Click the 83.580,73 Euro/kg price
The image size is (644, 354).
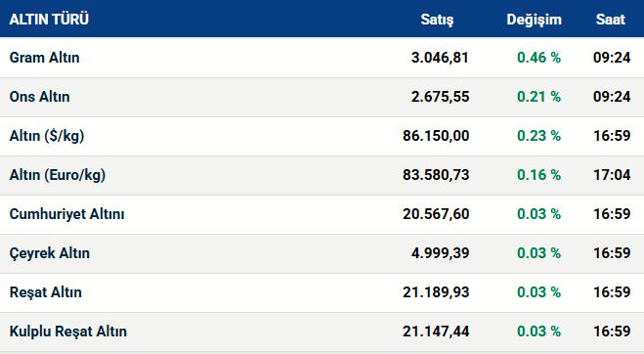point(436,175)
